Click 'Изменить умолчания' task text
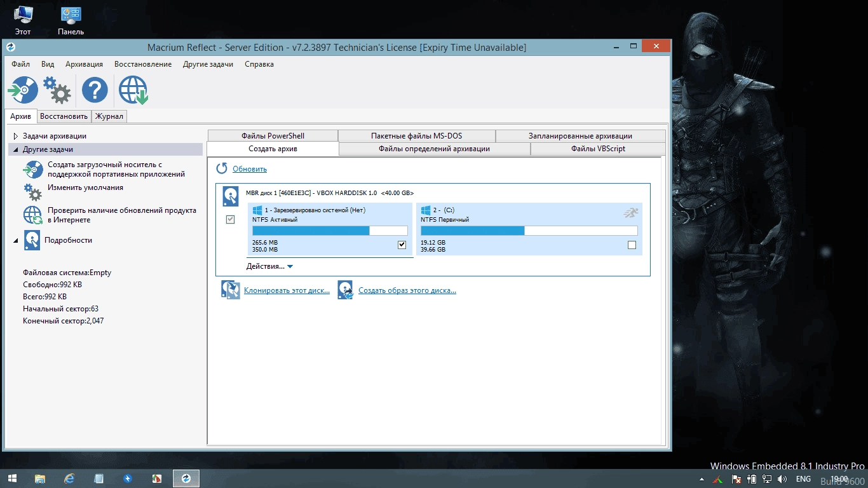The height and width of the screenshot is (488, 868). pos(85,187)
